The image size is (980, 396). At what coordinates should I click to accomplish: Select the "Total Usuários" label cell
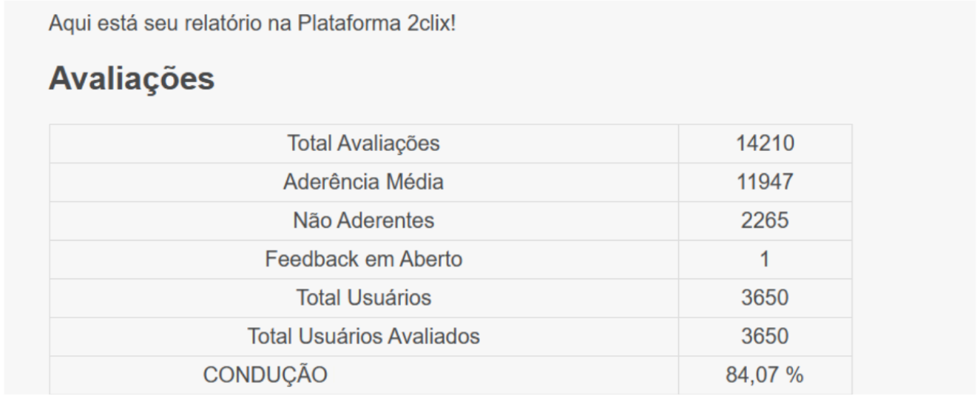coord(364,298)
